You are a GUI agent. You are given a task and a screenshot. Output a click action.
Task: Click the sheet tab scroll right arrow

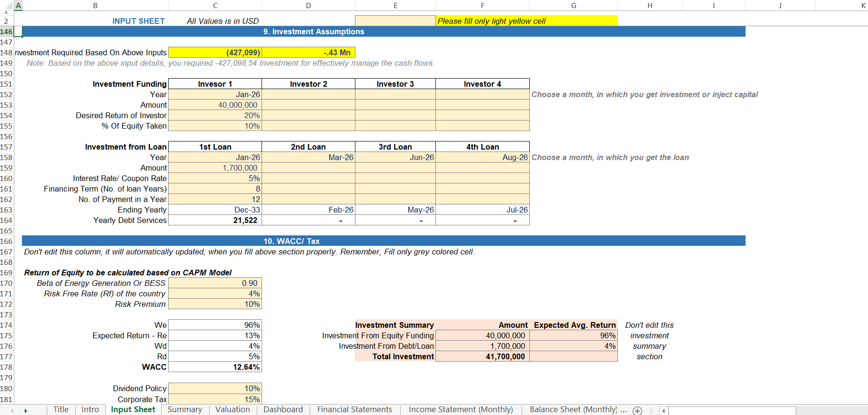26,411
